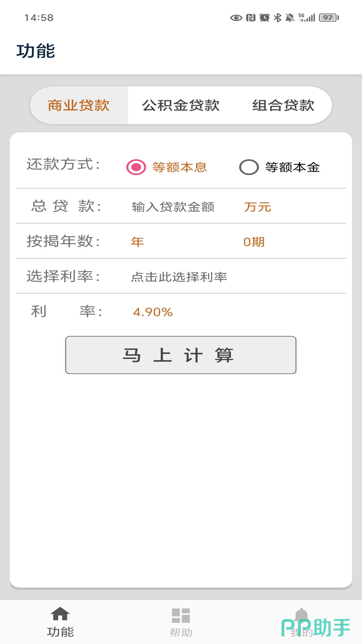The image size is (362, 644).
Task: Tap the 4.90% interest rate value
Action: 153,312
